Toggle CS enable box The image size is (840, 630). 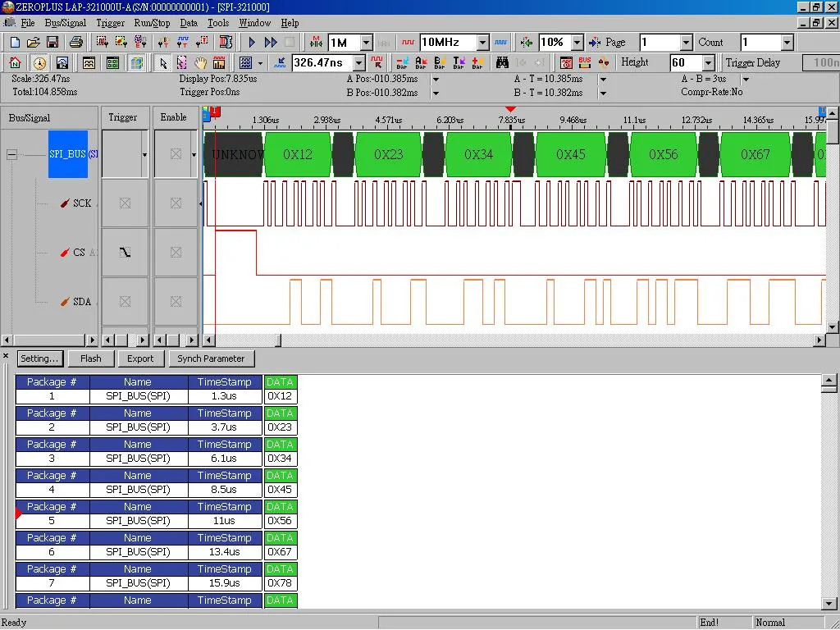coord(176,253)
